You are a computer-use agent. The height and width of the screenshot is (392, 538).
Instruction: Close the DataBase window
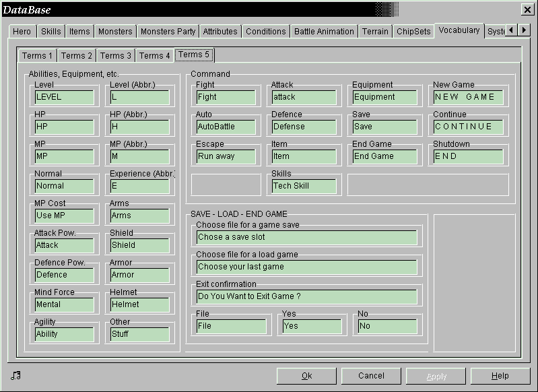(527, 9)
